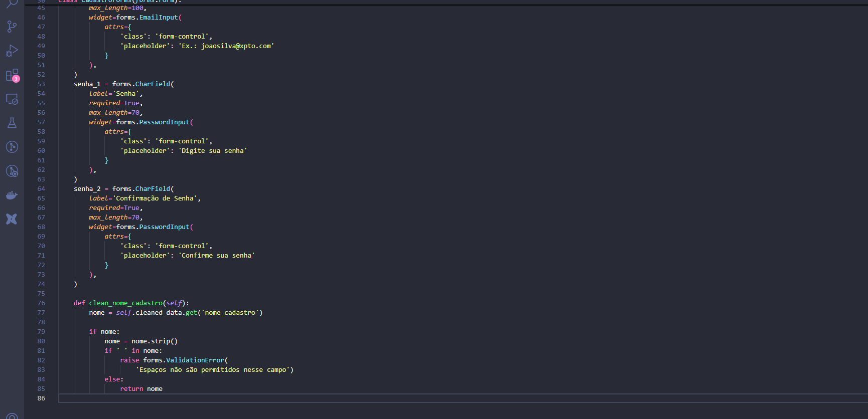This screenshot has height=419, width=868.
Task: Click 'senha_1' variable name
Action: tap(87, 84)
